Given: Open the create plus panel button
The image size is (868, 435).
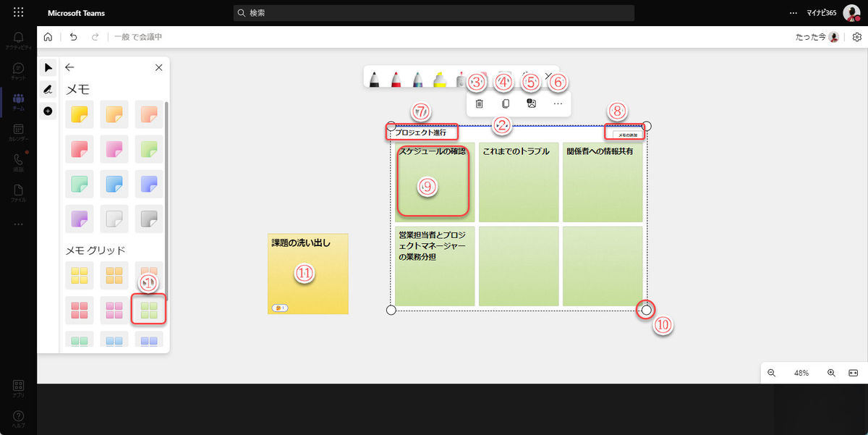Looking at the screenshot, I should 48,111.
